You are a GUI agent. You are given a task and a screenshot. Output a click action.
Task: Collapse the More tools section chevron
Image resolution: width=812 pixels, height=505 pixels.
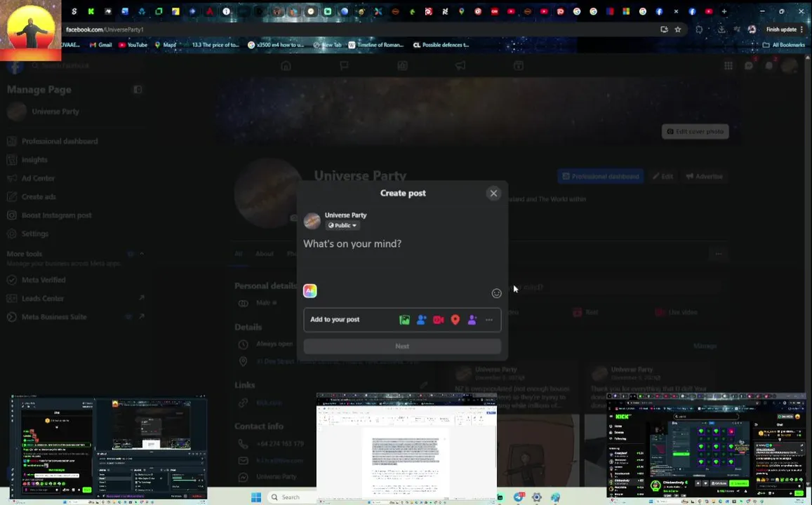pos(141,253)
